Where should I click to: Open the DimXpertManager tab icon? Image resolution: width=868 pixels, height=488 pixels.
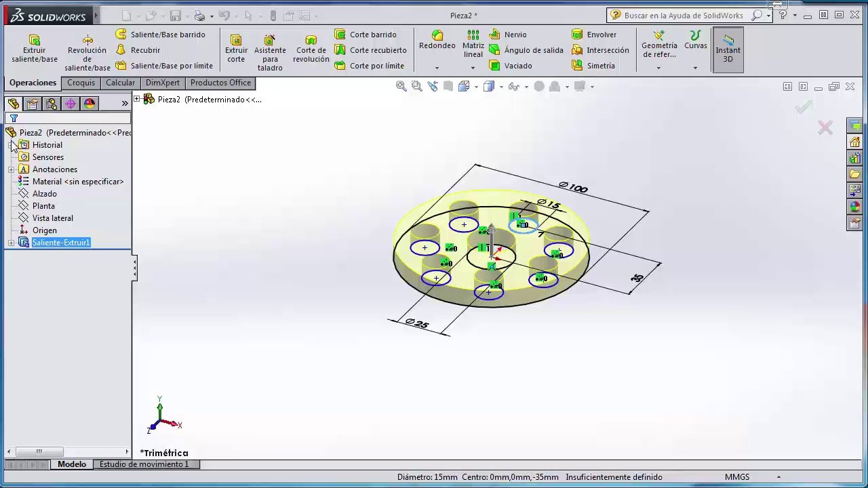click(70, 104)
